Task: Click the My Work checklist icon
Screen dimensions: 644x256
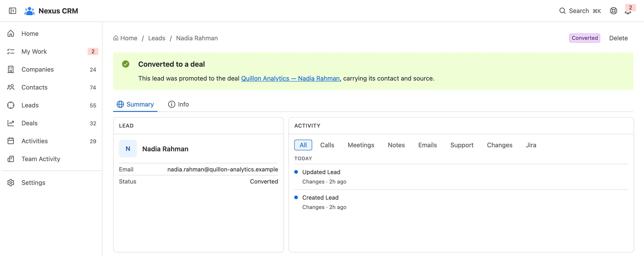Action: [x=11, y=51]
